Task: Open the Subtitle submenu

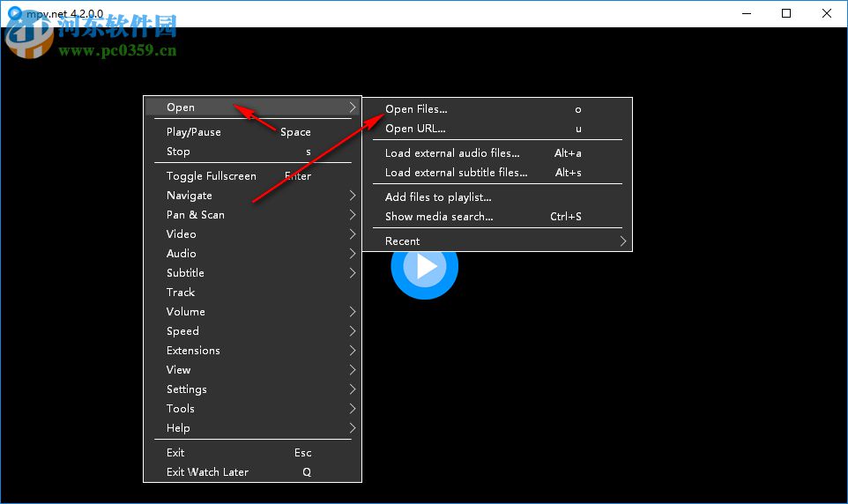Action: pyautogui.click(x=253, y=273)
